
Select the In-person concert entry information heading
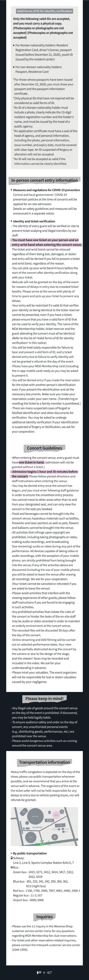tap(44, 180)
